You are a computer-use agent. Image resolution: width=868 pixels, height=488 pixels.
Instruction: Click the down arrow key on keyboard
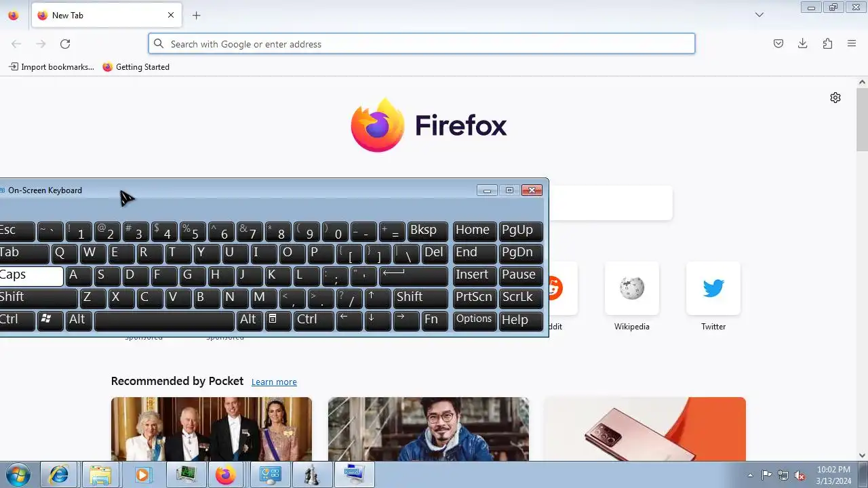click(378, 320)
